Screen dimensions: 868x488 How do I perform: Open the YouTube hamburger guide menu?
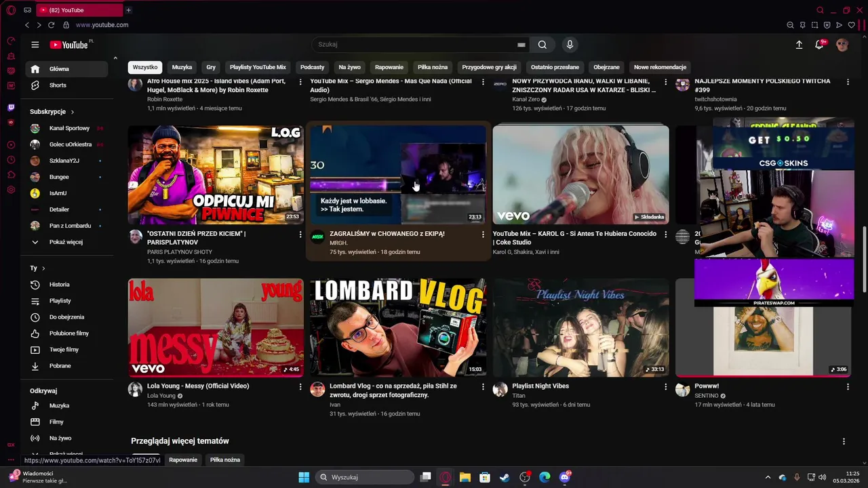coord(35,45)
